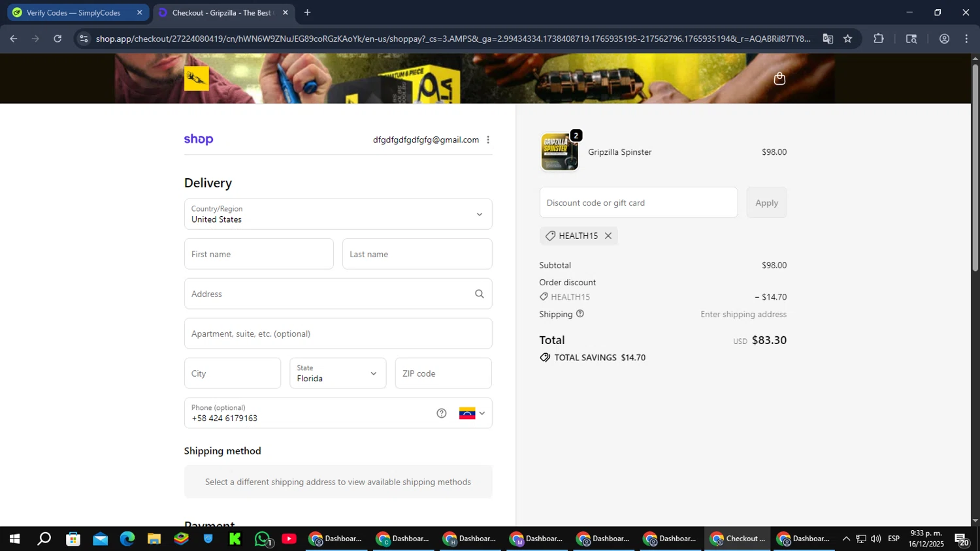Click the HEALTH15 discount tag chip
The image size is (980, 551).
[578, 236]
